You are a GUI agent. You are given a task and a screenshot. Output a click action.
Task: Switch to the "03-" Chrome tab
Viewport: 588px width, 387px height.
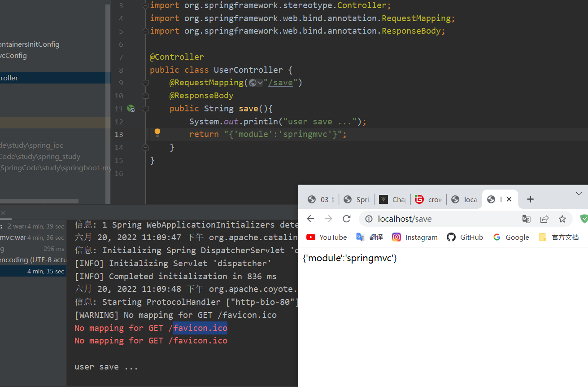[x=320, y=199]
